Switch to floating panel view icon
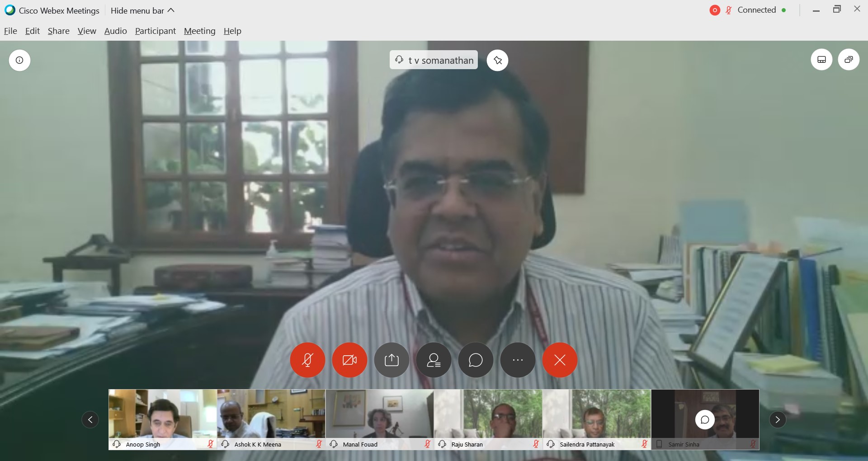868x461 pixels. pos(849,60)
